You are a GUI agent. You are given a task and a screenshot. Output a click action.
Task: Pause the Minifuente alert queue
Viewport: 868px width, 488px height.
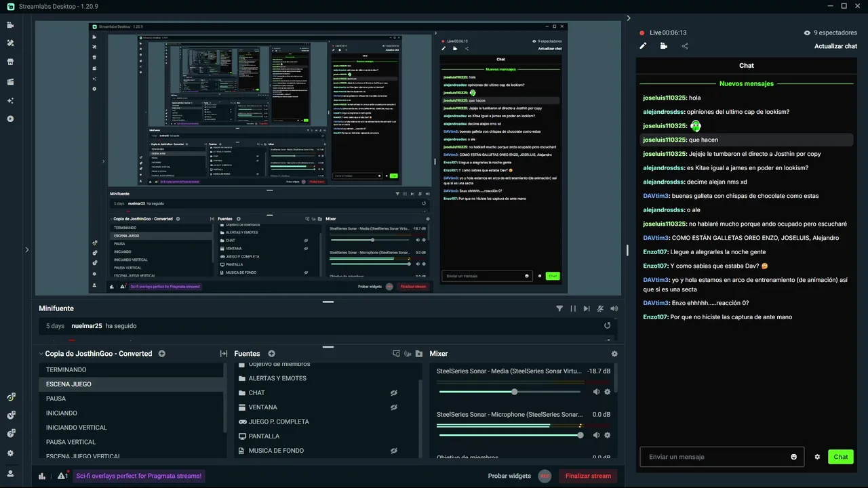click(x=573, y=308)
